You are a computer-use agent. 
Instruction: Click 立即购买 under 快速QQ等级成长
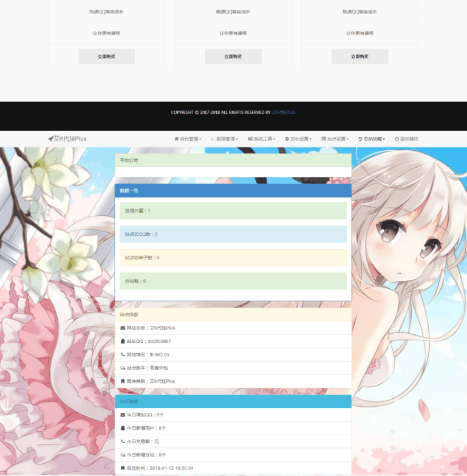click(106, 57)
